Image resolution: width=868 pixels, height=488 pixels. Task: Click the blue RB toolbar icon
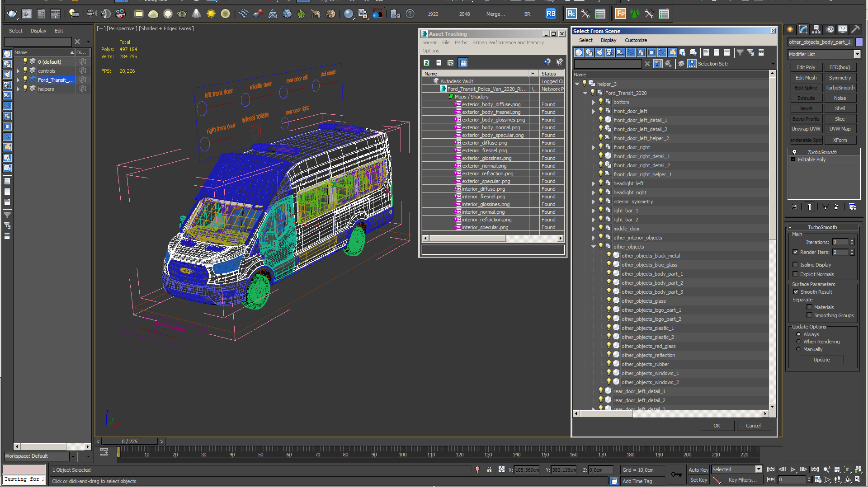pyautogui.click(x=551, y=14)
